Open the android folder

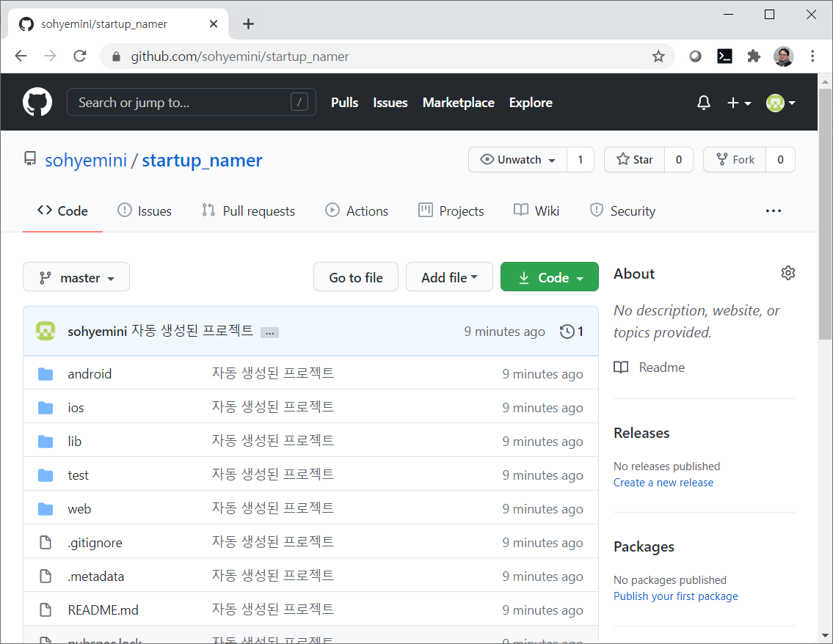pyautogui.click(x=90, y=374)
